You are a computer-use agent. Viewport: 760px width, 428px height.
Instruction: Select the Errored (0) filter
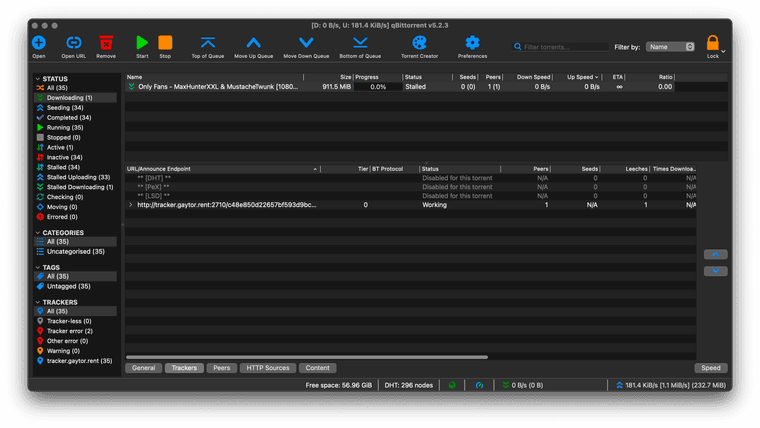click(x=75, y=217)
